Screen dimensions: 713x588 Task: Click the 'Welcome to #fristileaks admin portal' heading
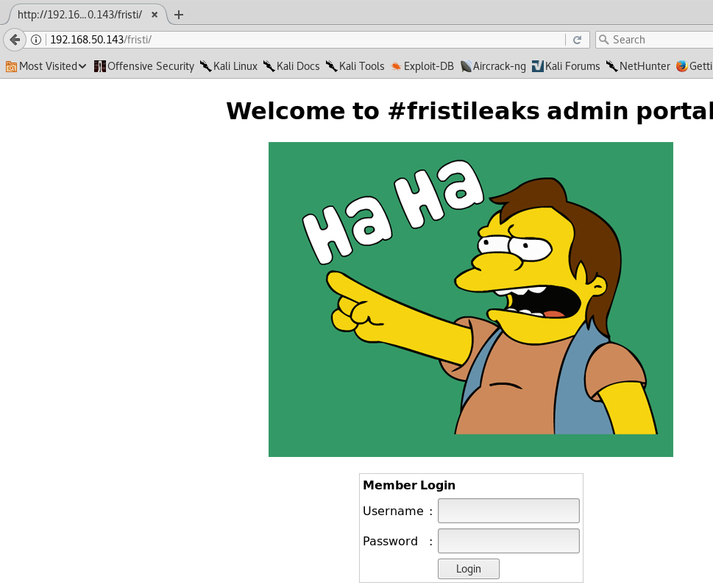pos(469,111)
